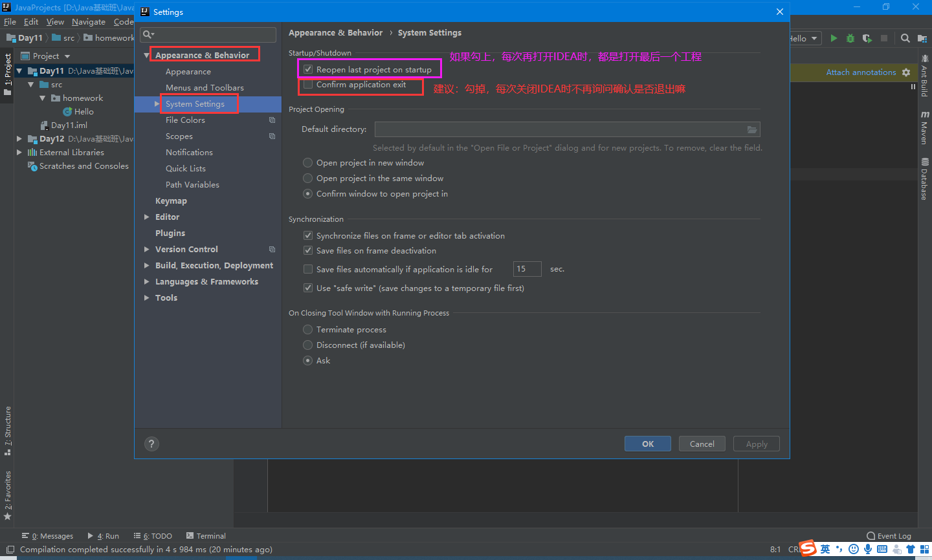Toggle Save files on frame deactivation
This screenshot has width=932, height=560.
click(308, 251)
